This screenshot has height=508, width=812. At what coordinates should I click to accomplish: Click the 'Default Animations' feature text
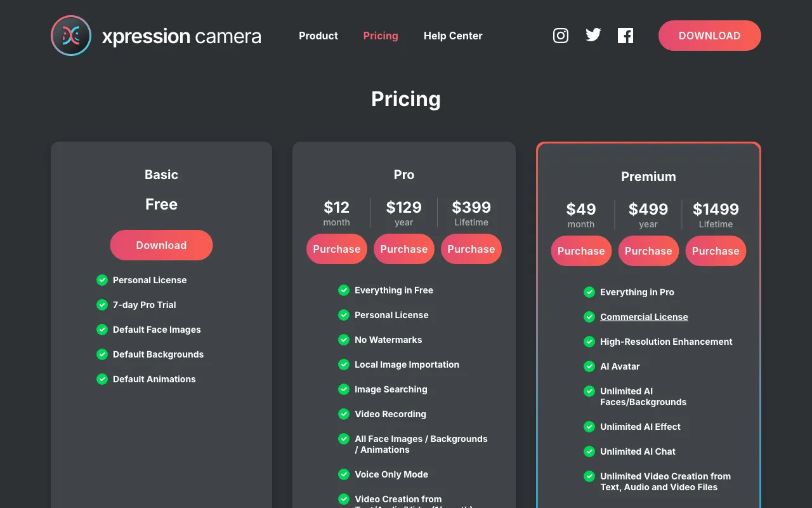pos(154,379)
